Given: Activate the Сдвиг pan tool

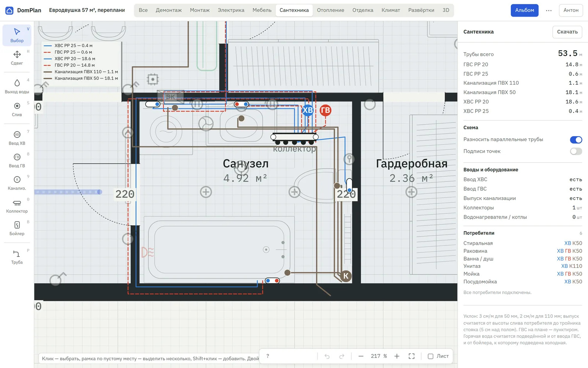Looking at the screenshot, I should (17, 58).
